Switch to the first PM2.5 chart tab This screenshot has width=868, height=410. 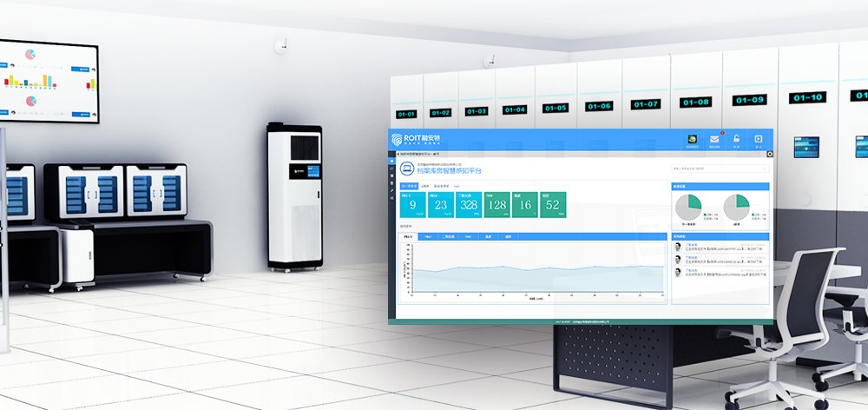(409, 236)
